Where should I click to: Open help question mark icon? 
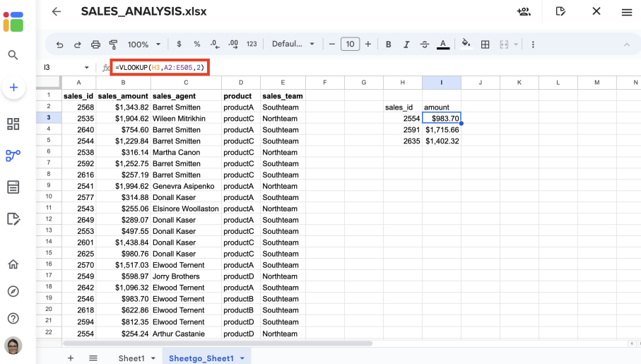[13, 318]
